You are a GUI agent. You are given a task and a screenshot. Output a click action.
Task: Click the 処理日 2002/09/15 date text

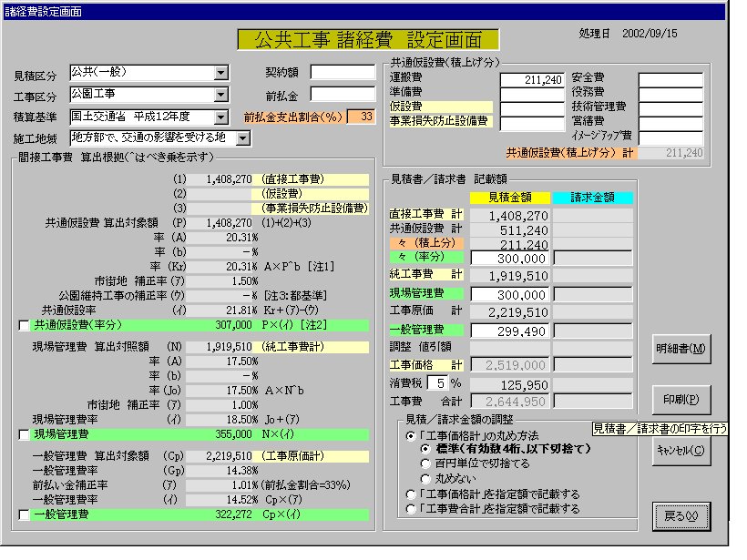click(x=628, y=34)
